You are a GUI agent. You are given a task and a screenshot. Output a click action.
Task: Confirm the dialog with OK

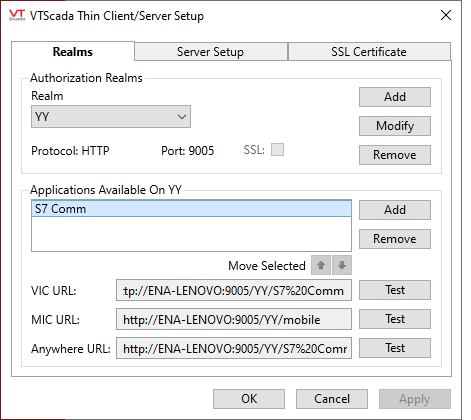[249, 399]
